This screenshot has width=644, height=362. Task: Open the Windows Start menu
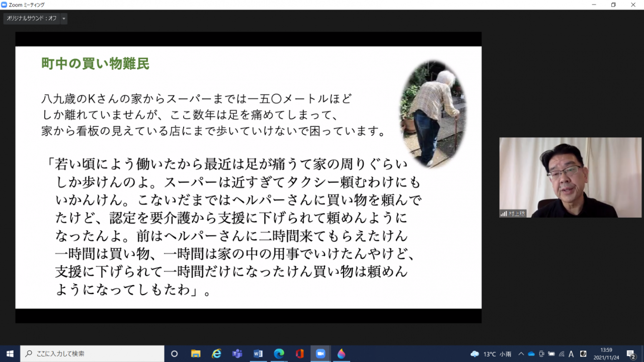point(10,353)
